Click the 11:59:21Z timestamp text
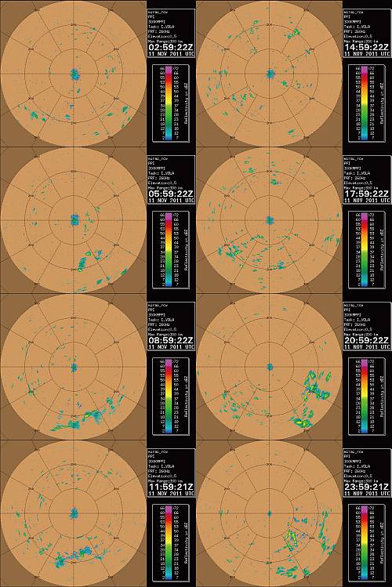Screen dimensions: 392x587 (x=171, y=487)
